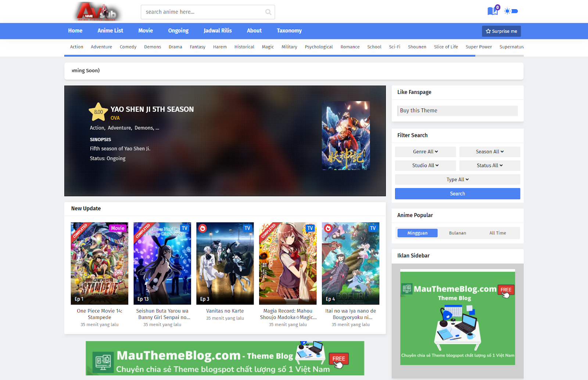
Task: Toggle the light/dark mode switch
Action: click(511, 11)
